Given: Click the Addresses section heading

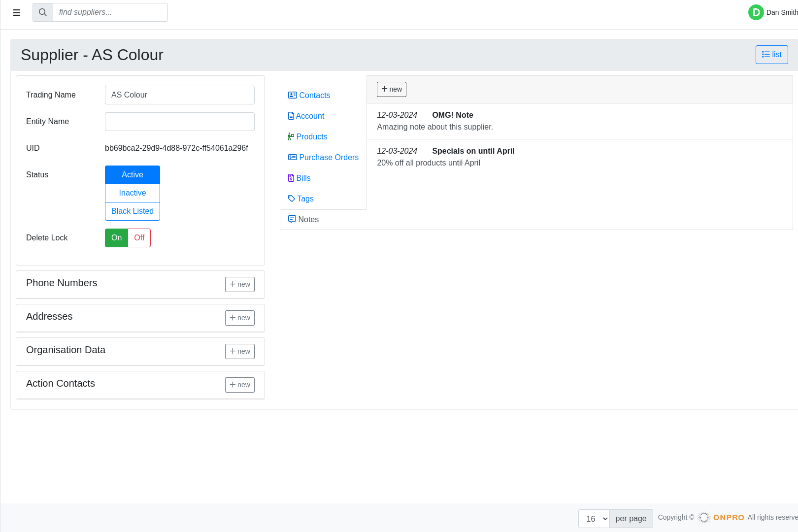Looking at the screenshot, I should pyautogui.click(x=49, y=316).
